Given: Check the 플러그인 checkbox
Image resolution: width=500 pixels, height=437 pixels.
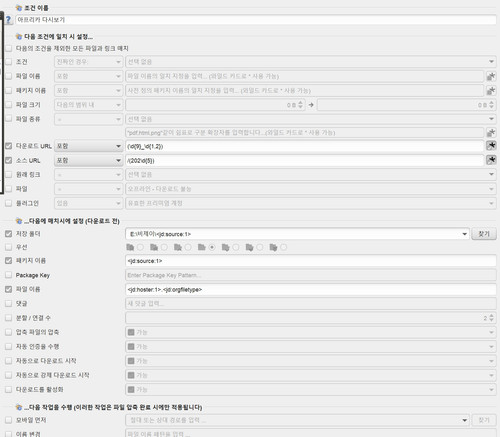Looking at the screenshot, I should (x=9, y=203).
